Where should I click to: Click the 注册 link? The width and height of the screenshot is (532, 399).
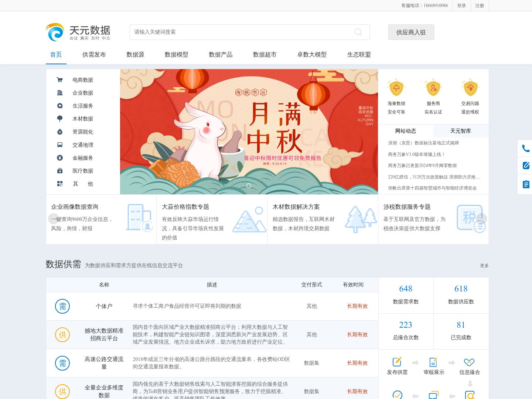coord(480,6)
